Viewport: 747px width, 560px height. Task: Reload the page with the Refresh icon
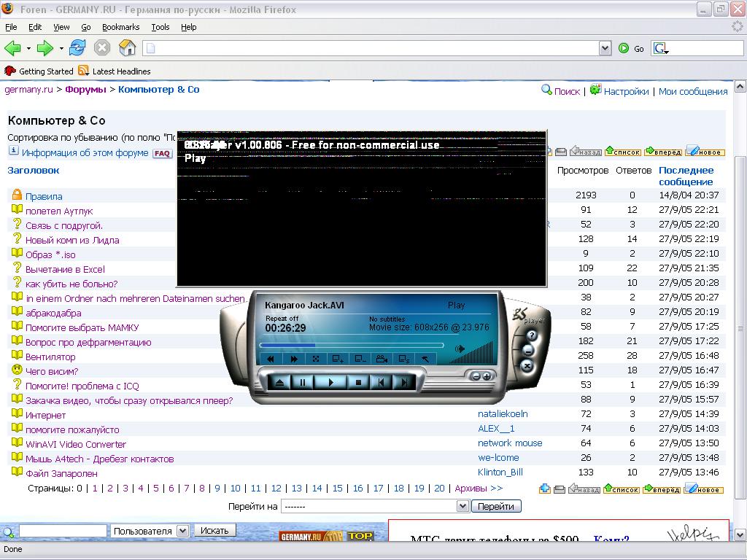point(77,47)
